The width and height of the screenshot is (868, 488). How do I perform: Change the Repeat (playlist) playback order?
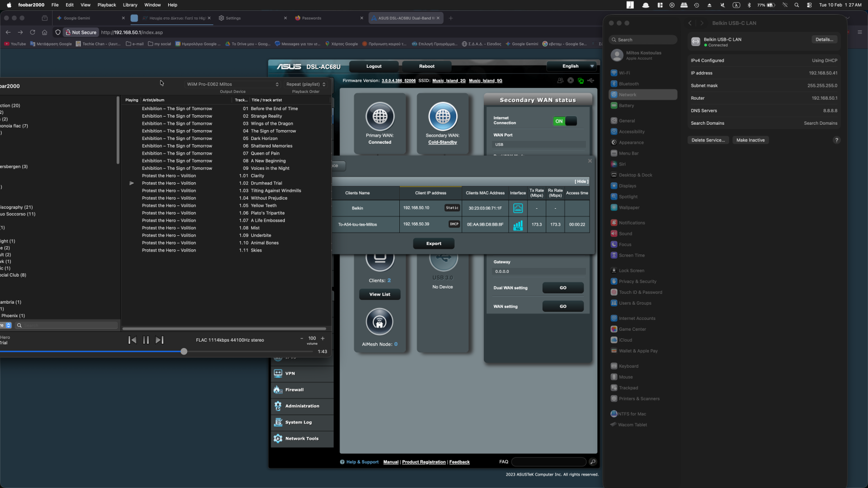tap(306, 84)
